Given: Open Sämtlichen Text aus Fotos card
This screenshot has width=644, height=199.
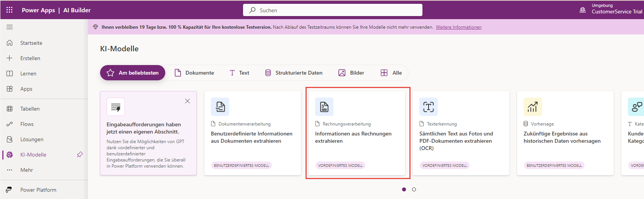Looking at the screenshot, I should point(461,133).
